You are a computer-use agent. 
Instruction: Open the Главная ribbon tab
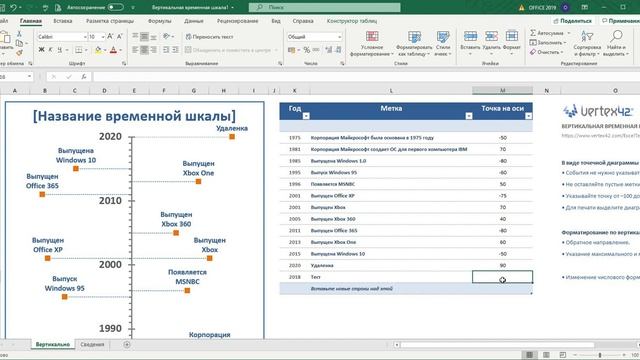(x=31, y=21)
